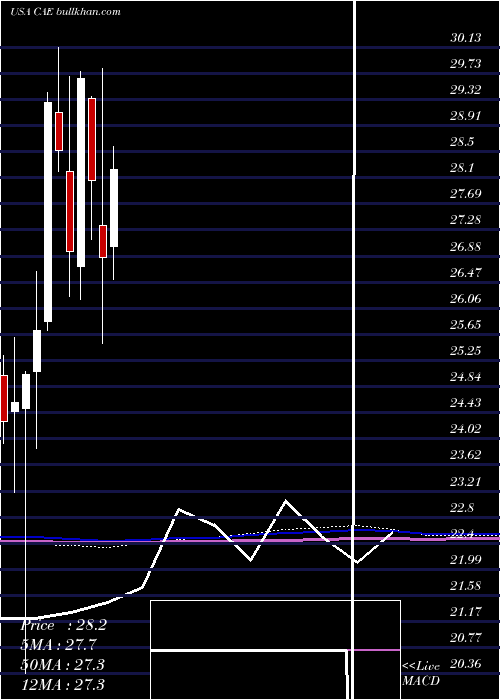Click the '5MA : 27.7' readout
This screenshot has width=500, height=700.
coord(58,645)
